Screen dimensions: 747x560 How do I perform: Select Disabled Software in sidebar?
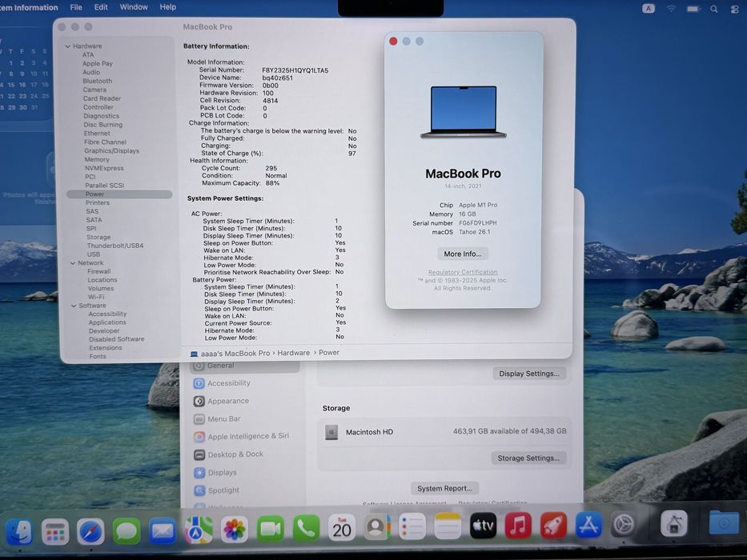[x=116, y=339]
